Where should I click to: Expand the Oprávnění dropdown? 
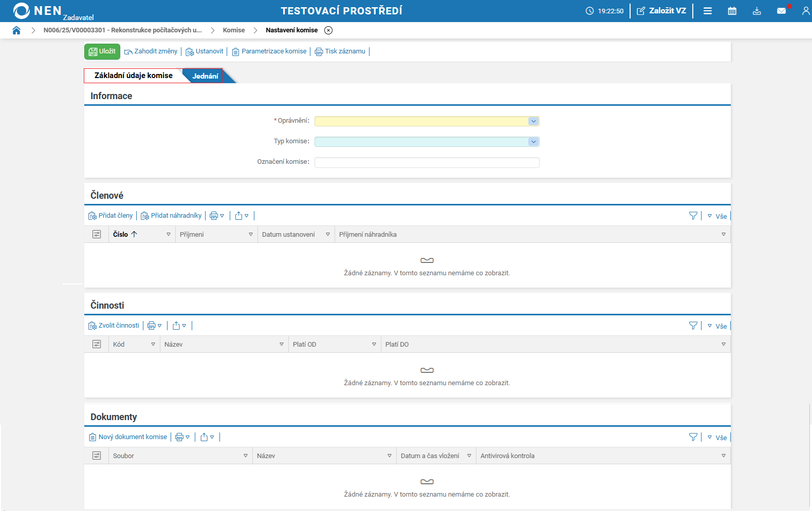coord(533,121)
